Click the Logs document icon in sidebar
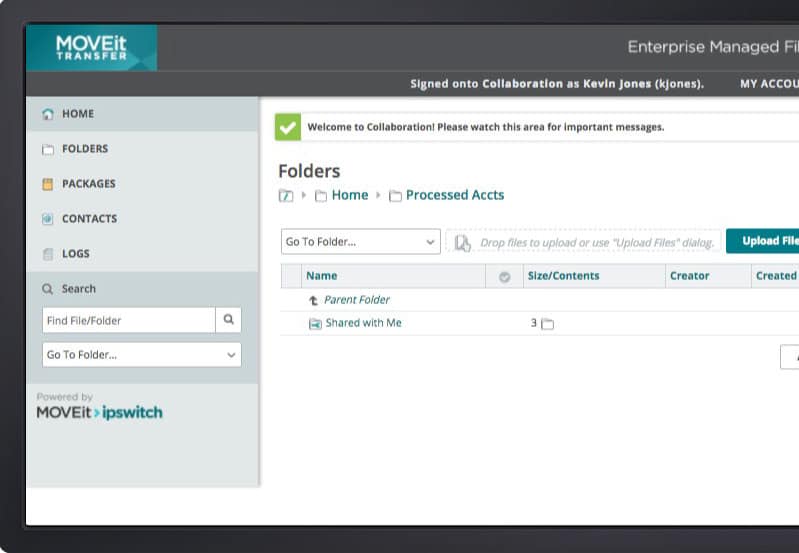799x553 pixels. point(48,254)
